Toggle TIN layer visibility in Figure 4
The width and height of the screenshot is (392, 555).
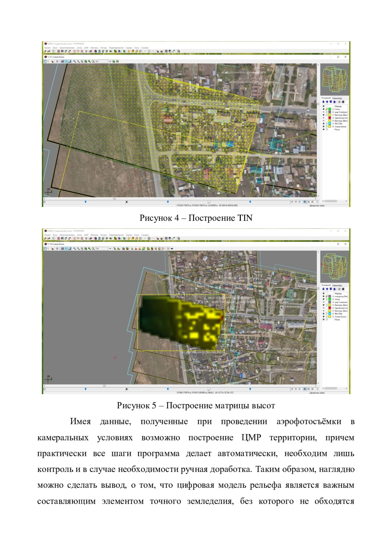(324, 124)
